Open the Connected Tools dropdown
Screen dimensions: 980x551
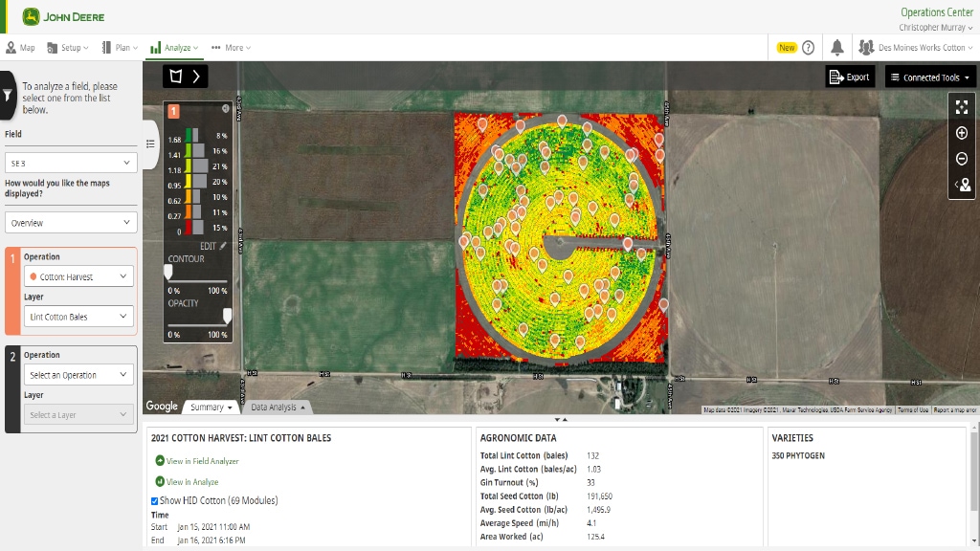coord(928,77)
